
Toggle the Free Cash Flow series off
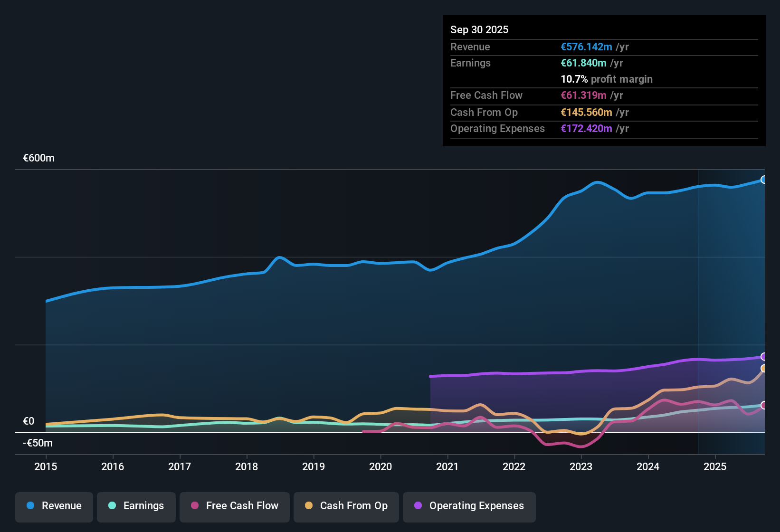(x=234, y=506)
